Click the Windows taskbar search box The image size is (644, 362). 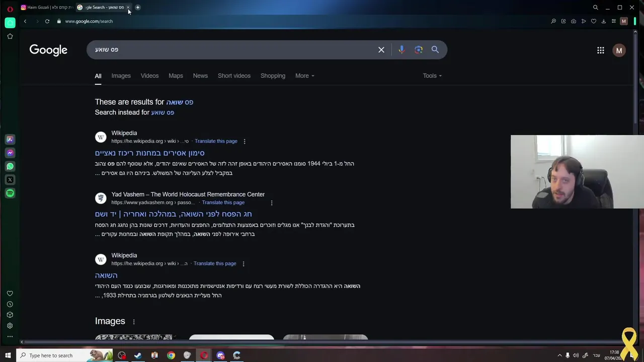[65, 355]
